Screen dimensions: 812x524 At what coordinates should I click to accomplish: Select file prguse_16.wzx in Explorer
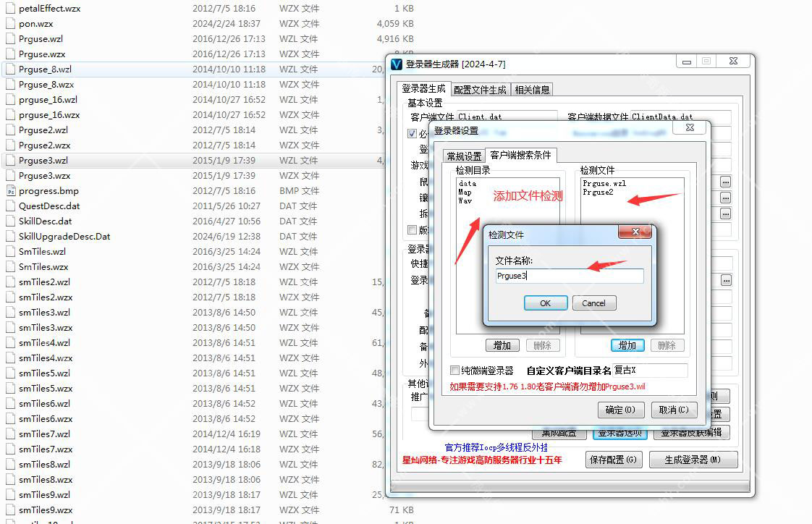point(49,115)
